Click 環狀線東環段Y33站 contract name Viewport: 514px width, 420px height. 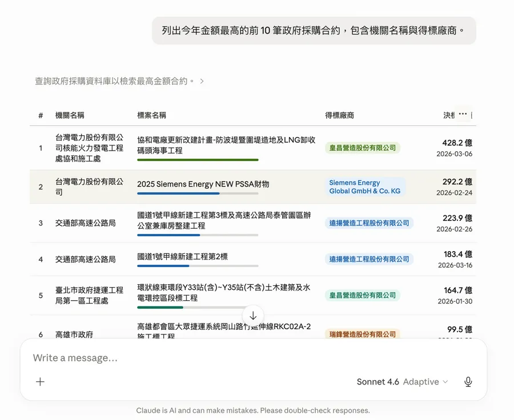click(x=223, y=293)
